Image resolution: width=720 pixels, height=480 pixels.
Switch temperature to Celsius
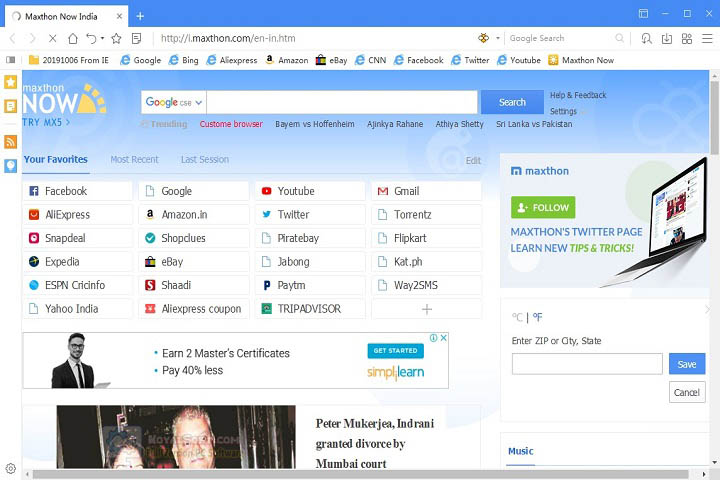pos(517,317)
